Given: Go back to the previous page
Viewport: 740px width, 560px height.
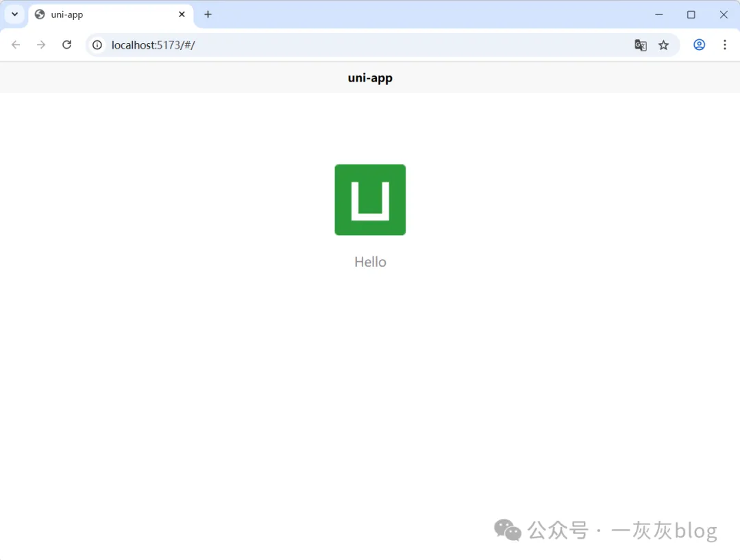Looking at the screenshot, I should click(16, 45).
